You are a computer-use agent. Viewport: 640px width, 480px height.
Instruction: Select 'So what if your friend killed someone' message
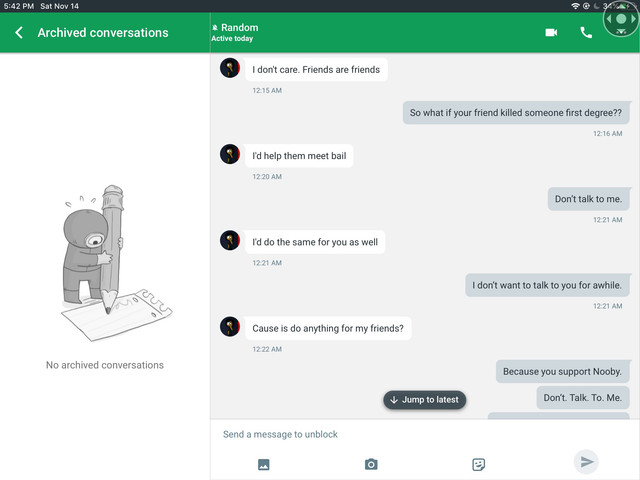click(x=516, y=113)
